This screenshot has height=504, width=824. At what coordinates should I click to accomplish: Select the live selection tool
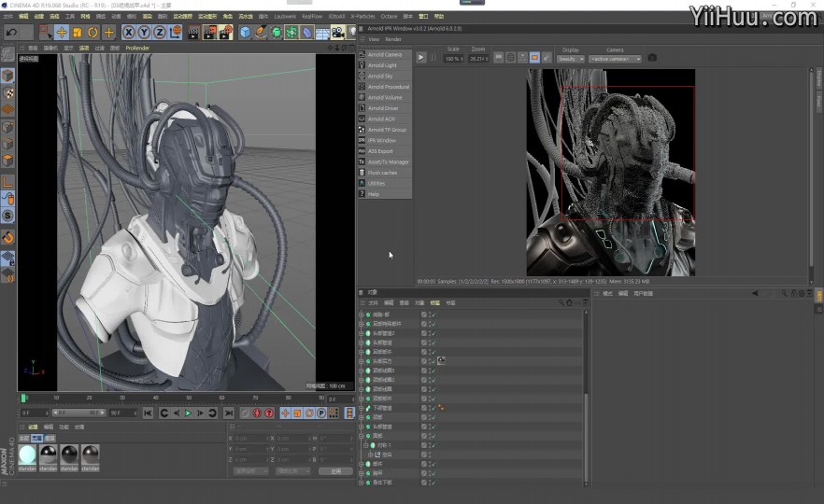click(46, 33)
